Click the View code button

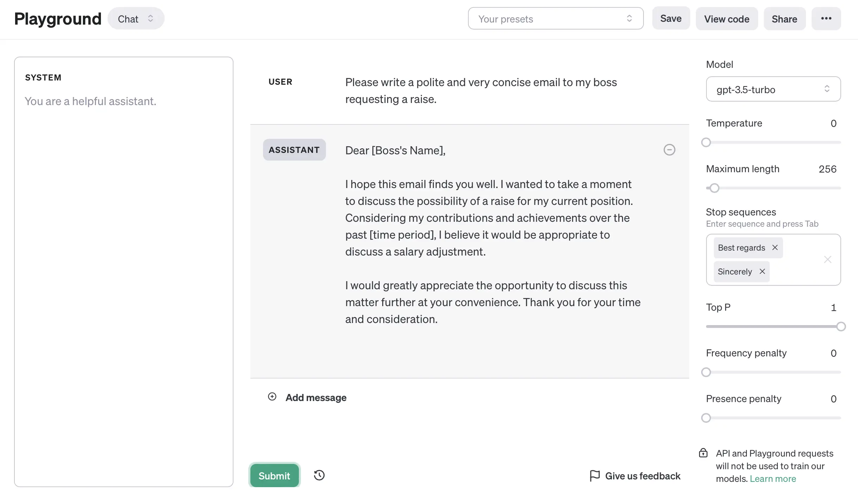(x=726, y=19)
